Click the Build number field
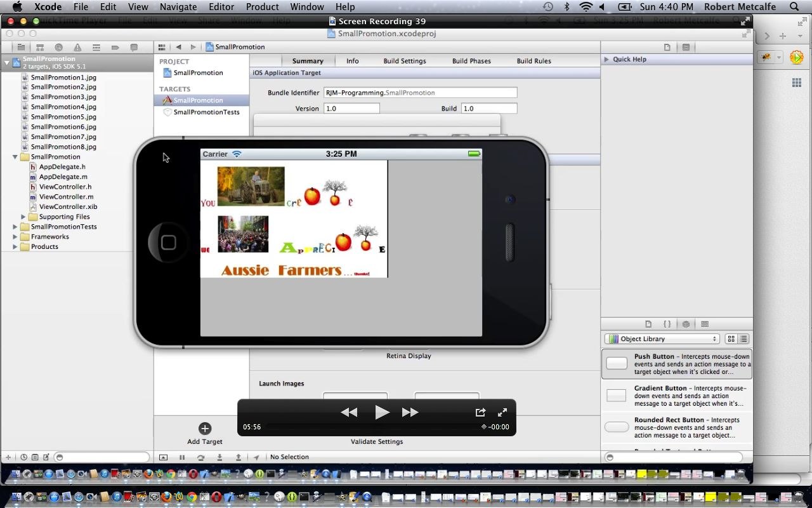The image size is (812, 508). click(489, 109)
